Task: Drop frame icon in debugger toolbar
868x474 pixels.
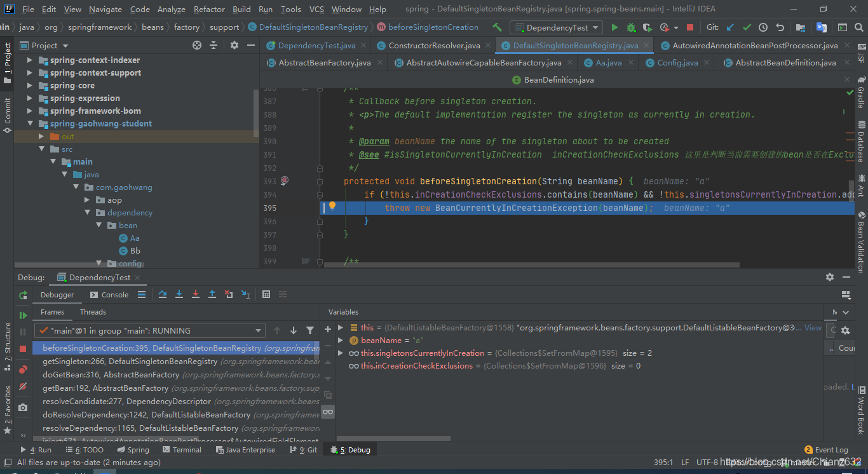Action: [229, 294]
